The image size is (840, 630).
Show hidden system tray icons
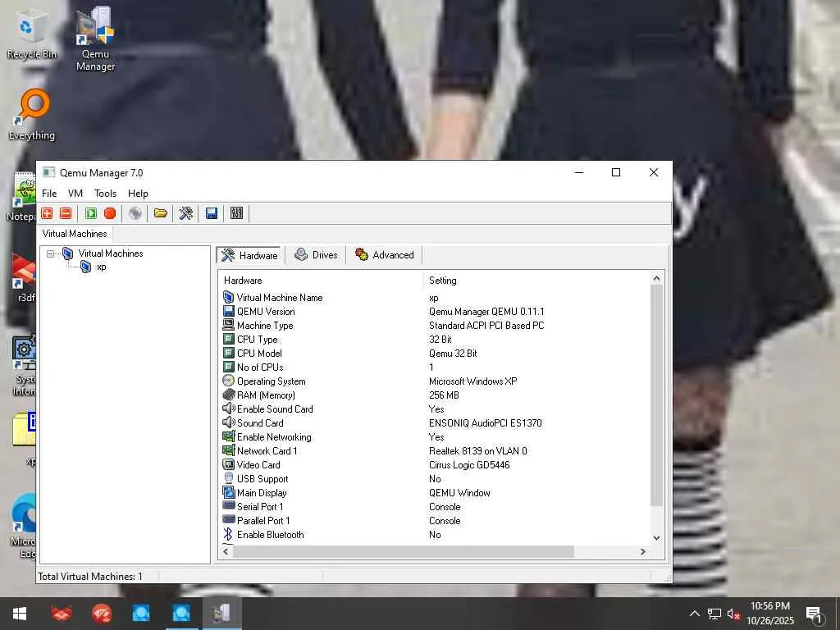coord(694,614)
